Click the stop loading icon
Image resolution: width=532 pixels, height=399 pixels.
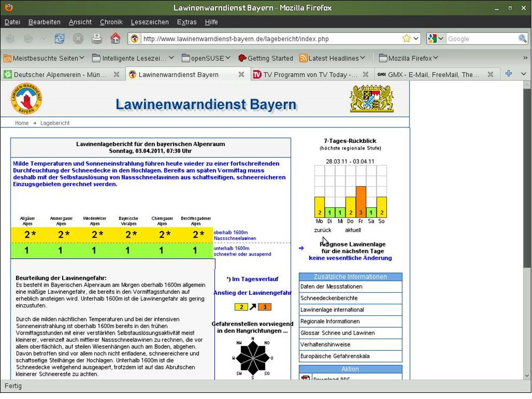pyautogui.click(x=78, y=38)
